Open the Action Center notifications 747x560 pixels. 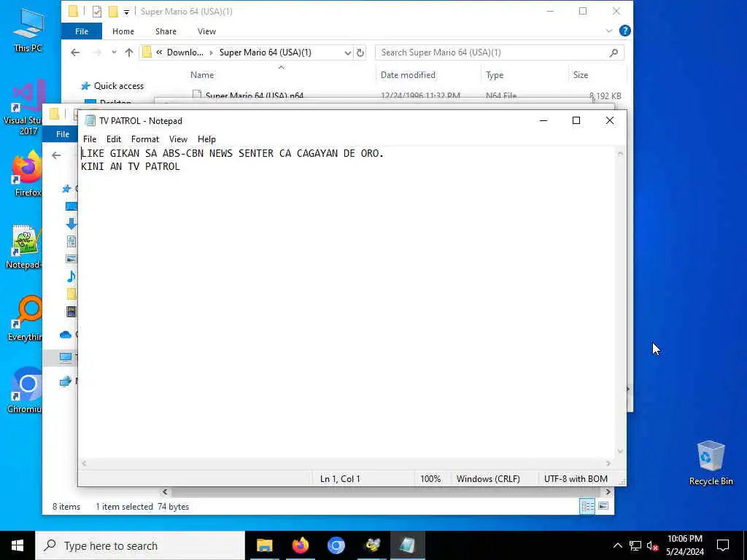click(723, 545)
